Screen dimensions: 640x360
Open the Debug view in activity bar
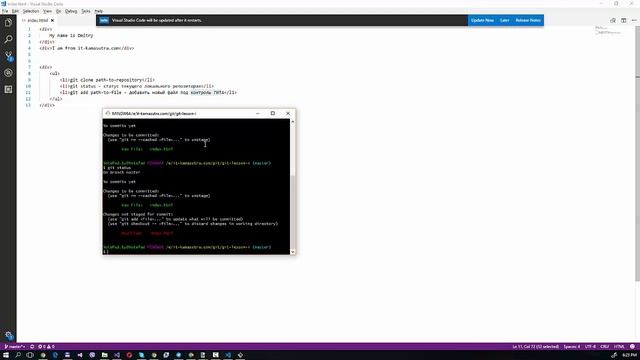click(x=8, y=73)
